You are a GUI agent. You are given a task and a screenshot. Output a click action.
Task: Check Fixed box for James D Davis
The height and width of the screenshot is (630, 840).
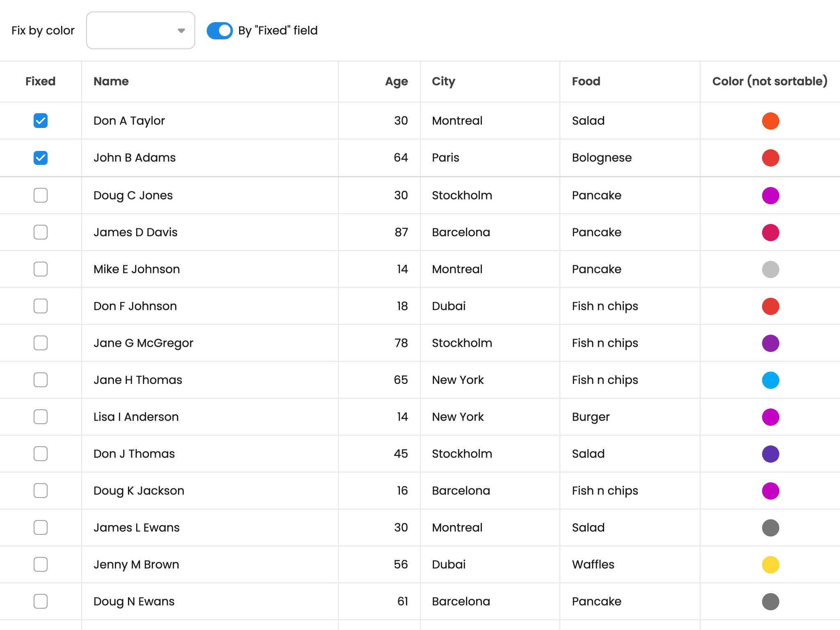tap(41, 232)
